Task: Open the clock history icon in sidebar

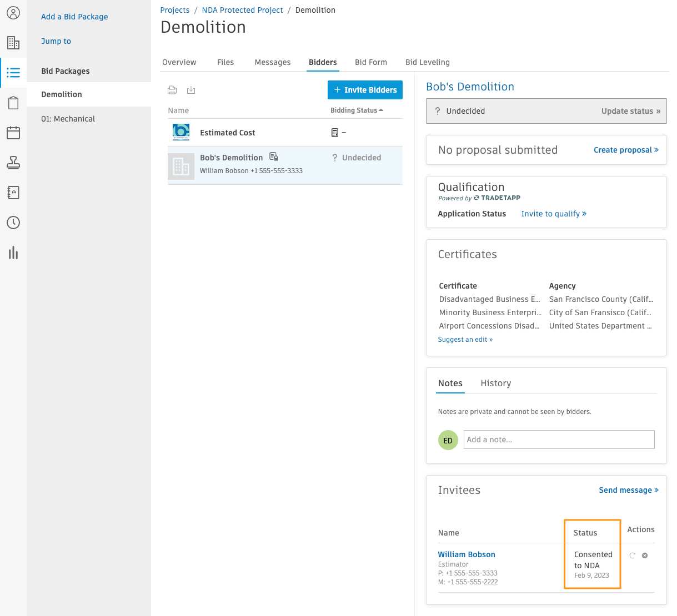Action: pos(13,223)
